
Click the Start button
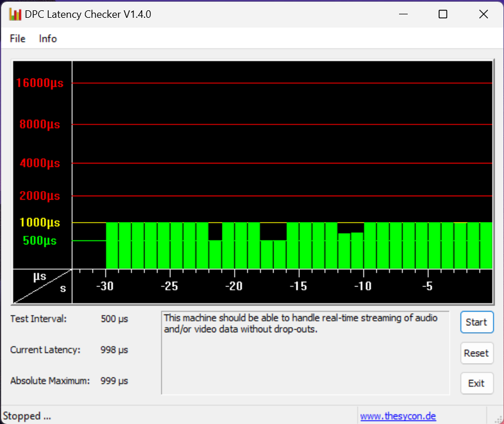[476, 322]
